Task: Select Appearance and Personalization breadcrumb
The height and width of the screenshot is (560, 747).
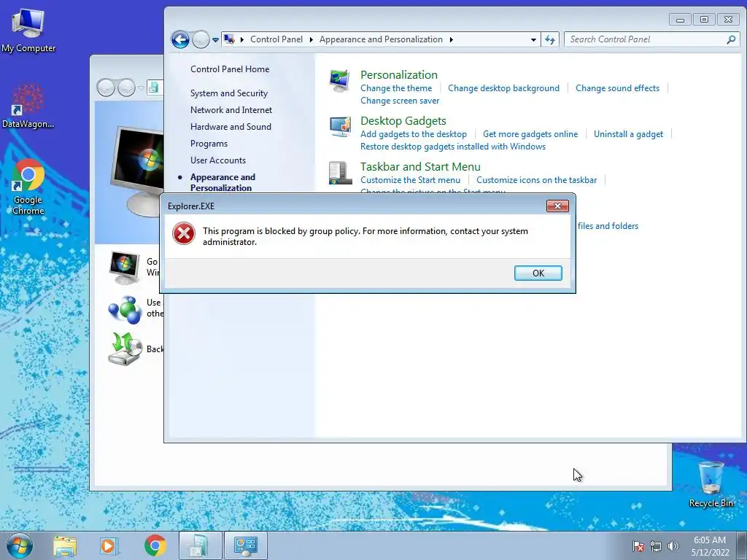Action: pyautogui.click(x=381, y=39)
